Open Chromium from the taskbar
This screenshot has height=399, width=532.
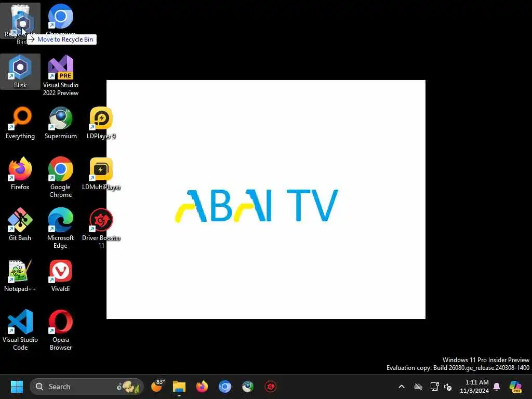[x=224, y=387]
